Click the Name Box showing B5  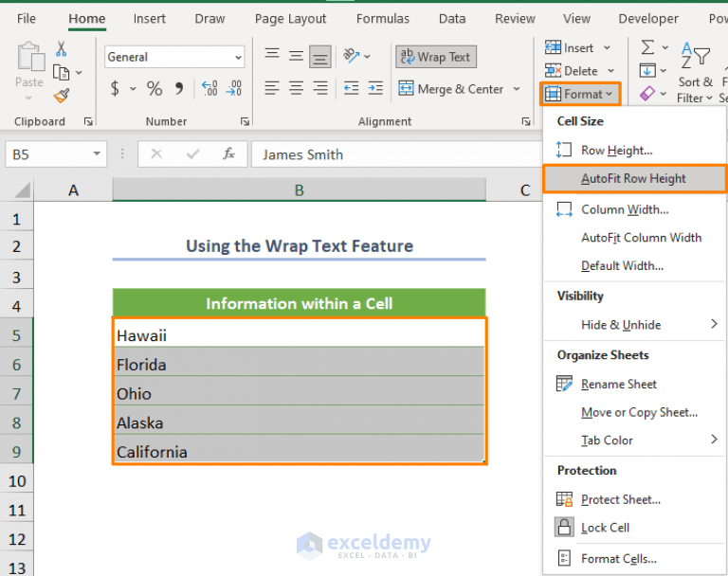[56, 154]
